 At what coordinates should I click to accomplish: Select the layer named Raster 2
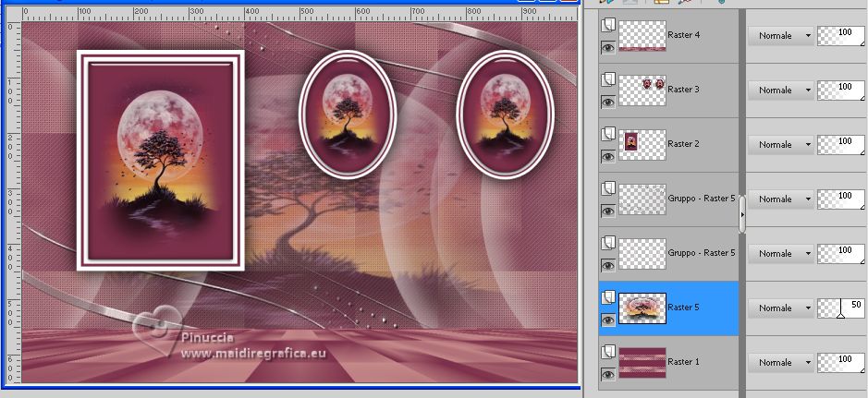tap(684, 144)
